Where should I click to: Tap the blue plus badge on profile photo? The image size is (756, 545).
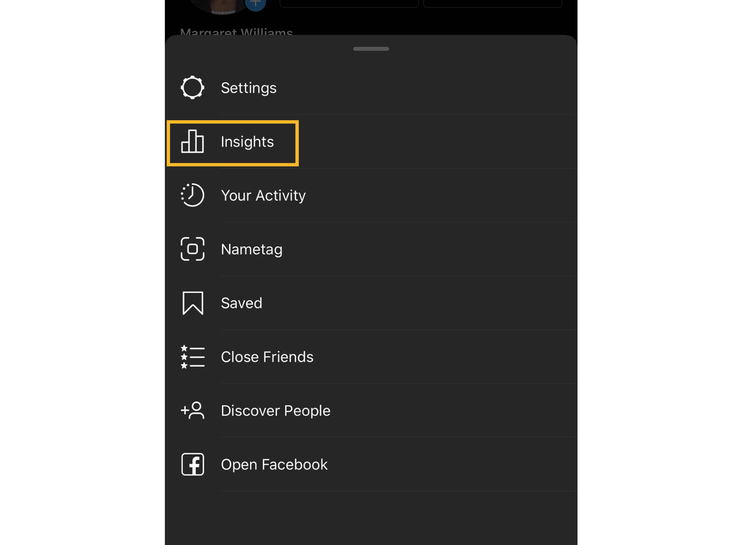pyautogui.click(x=256, y=5)
